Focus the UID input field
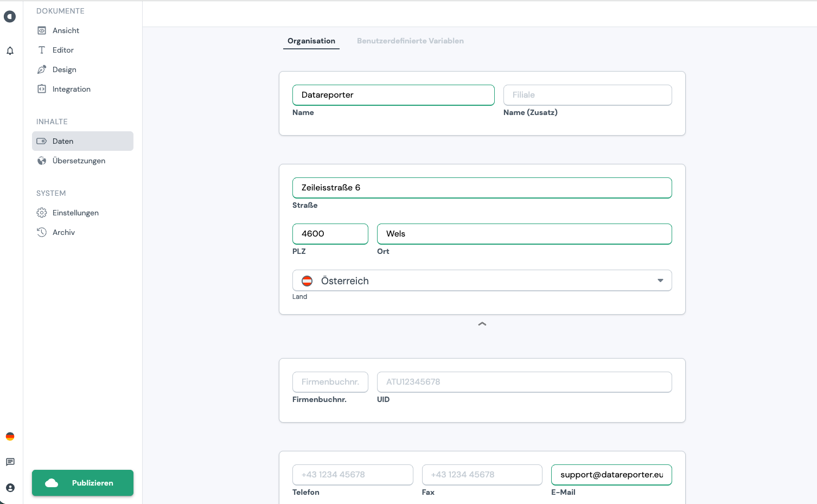This screenshot has height=504, width=817. pos(524,382)
